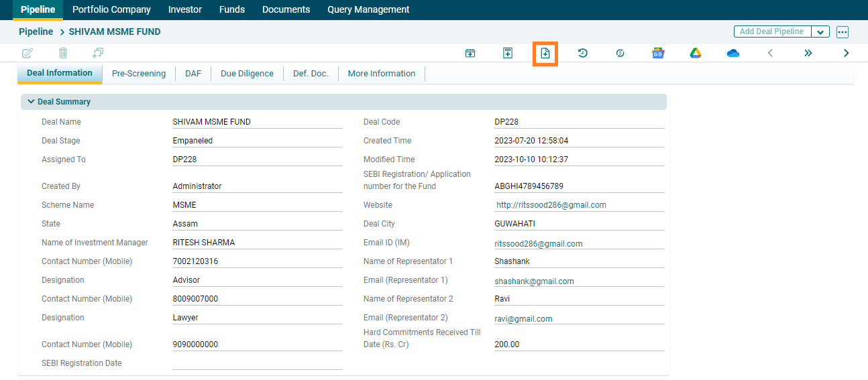Click the SEBI Registration Date field
This screenshot has width=868, height=380.
[257, 363]
